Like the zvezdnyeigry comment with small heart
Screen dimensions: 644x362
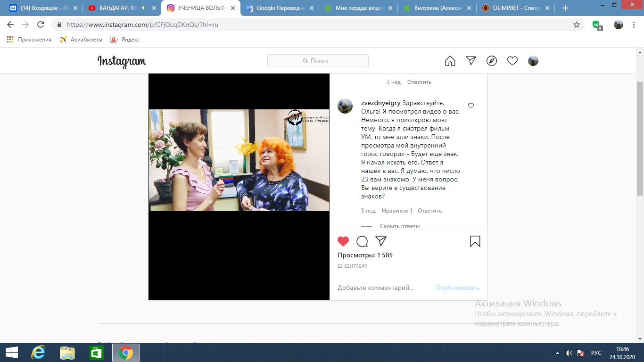[471, 106]
